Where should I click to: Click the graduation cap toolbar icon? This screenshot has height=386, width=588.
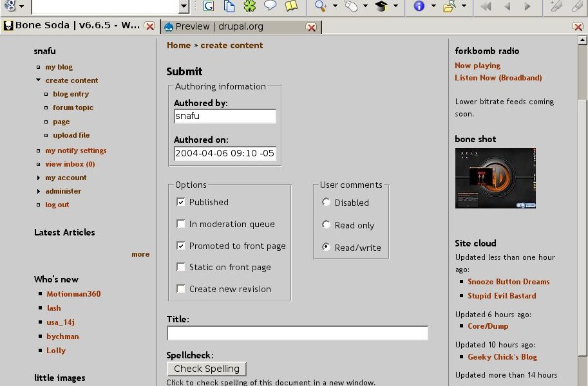(381, 6)
